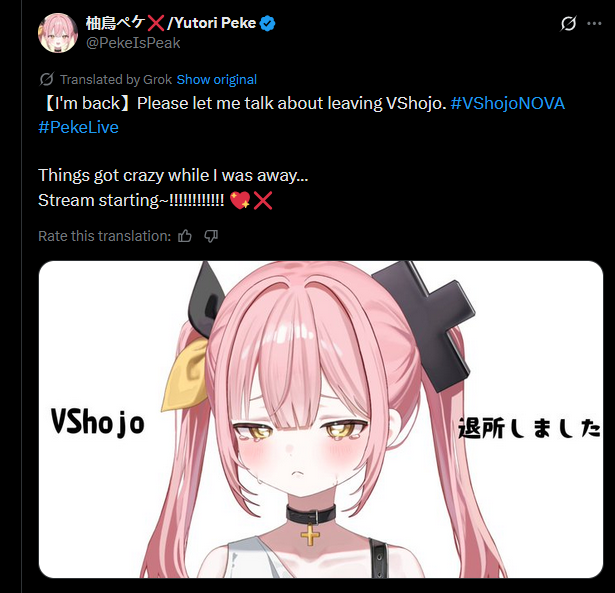This screenshot has width=615, height=593.
Task: Open the VShojo stream thumbnail image
Action: pyautogui.click(x=321, y=419)
